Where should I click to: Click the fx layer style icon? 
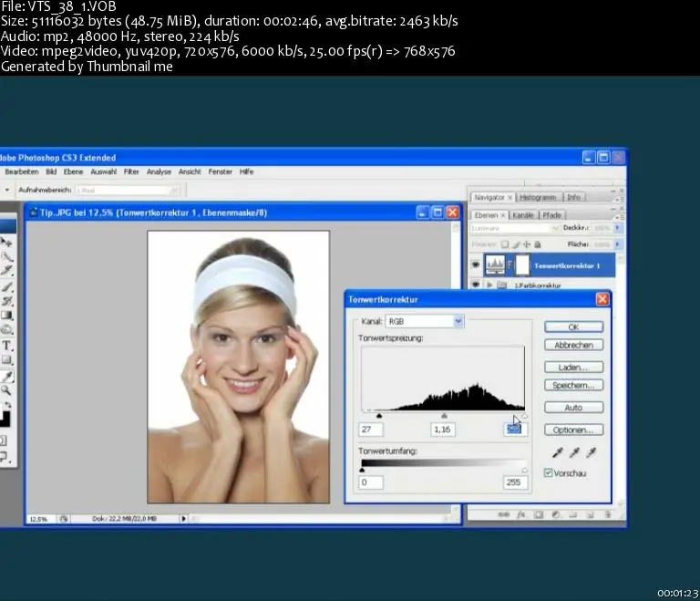click(521, 514)
